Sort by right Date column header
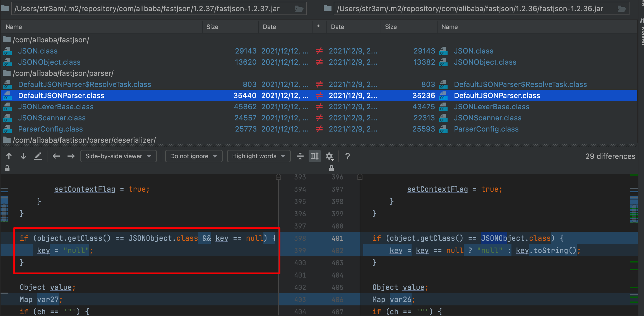Image resolution: width=644 pixels, height=316 pixels. (354, 27)
